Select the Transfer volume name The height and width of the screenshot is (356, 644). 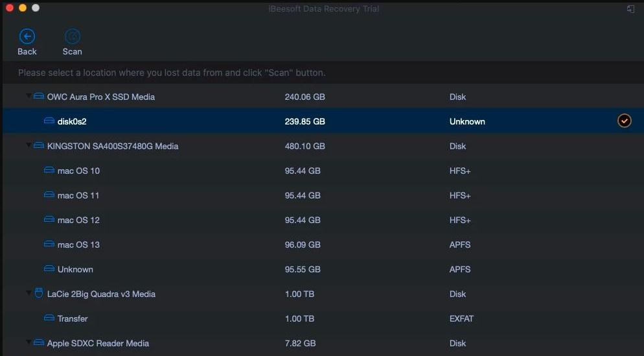pyautogui.click(x=73, y=318)
